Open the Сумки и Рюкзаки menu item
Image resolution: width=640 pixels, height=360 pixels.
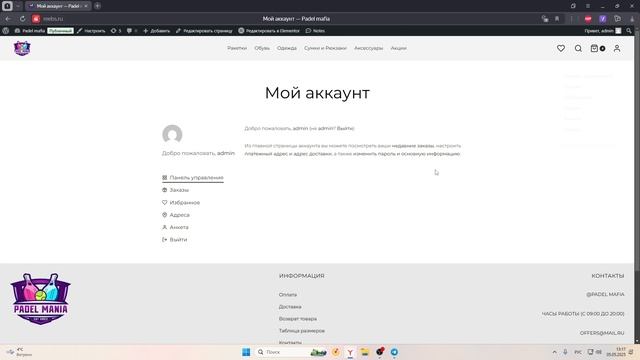coord(325,48)
